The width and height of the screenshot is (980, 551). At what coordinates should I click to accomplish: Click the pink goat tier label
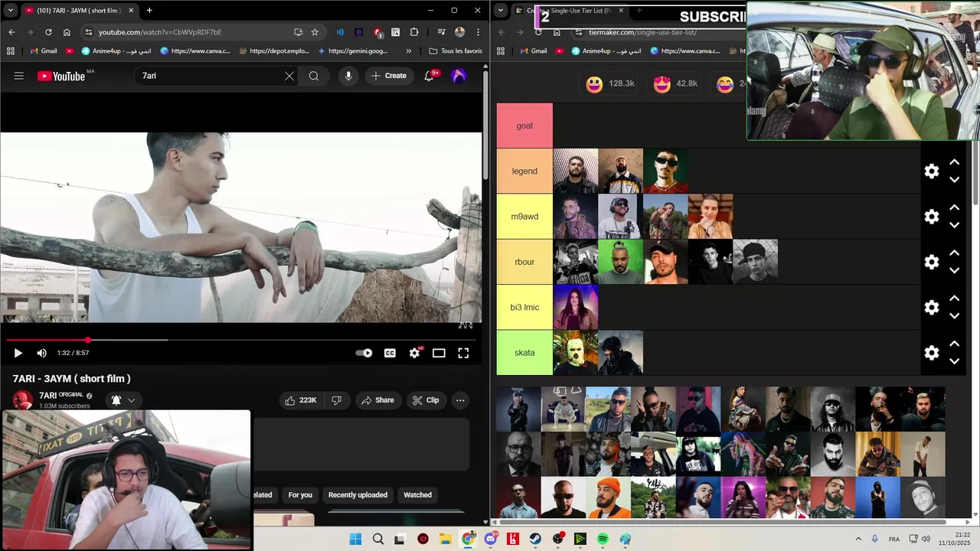(x=524, y=126)
